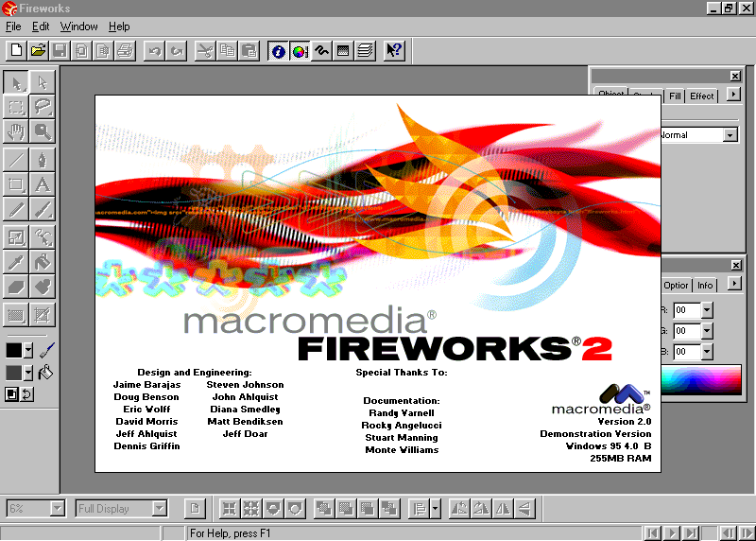Open the fill color swatch dropdown arrow
The width and height of the screenshot is (756, 541).
[x=28, y=373]
